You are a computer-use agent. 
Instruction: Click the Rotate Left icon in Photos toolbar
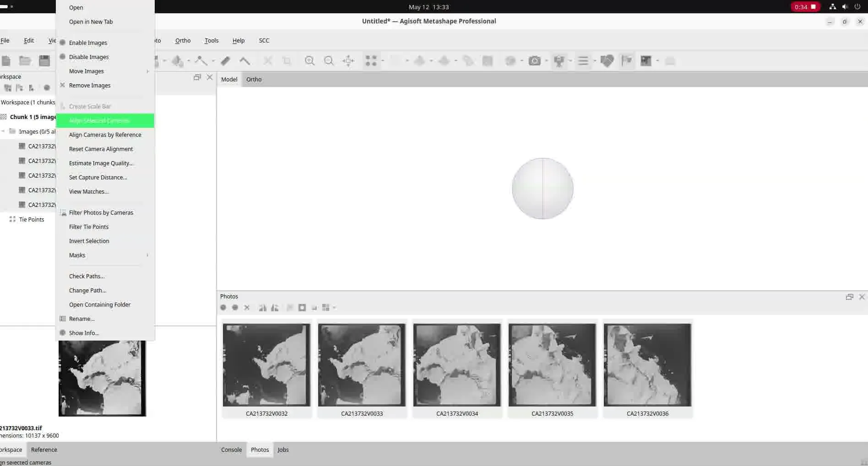point(262,308)
